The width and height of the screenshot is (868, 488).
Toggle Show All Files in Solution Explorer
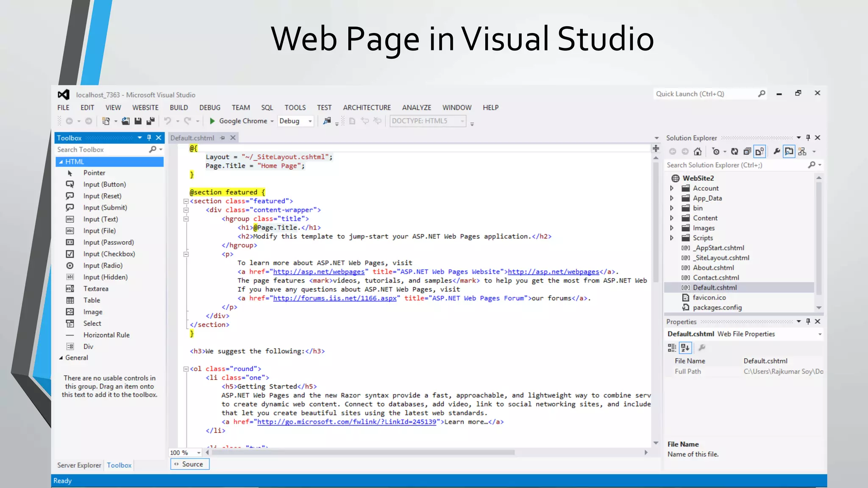(x=759, y=152)
